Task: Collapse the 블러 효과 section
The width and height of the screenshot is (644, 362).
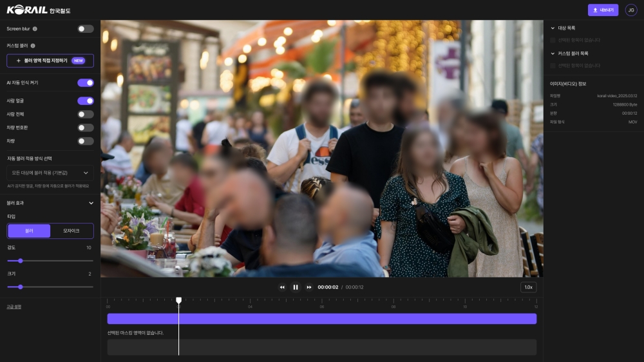Action: 91,203
